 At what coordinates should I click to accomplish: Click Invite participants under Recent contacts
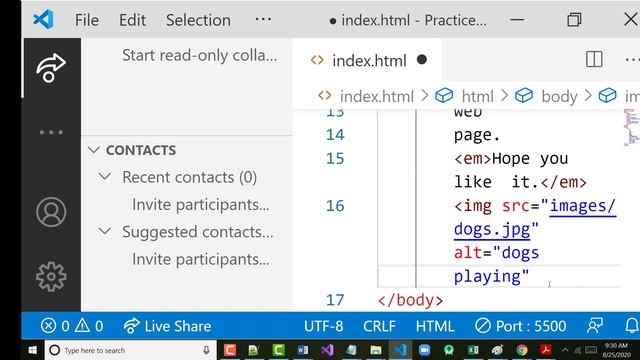pyautogui.click(x=200, y=204)
